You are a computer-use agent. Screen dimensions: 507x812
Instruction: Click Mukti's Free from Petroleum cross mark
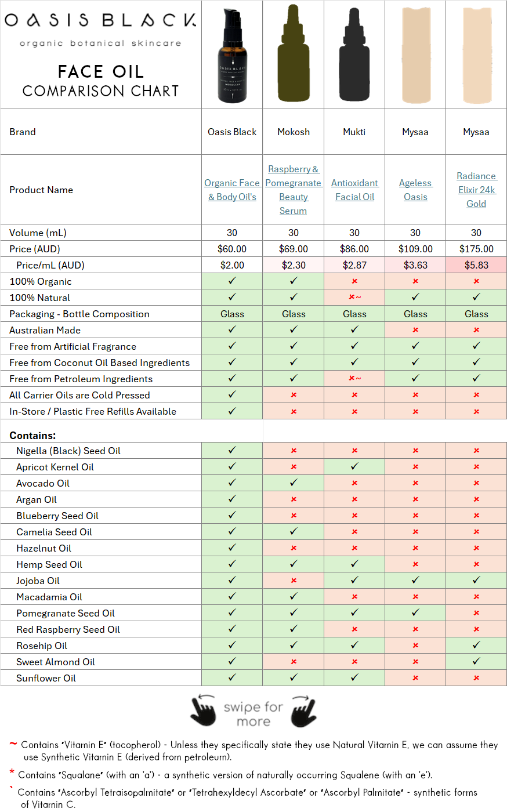(x=354, y=379)
